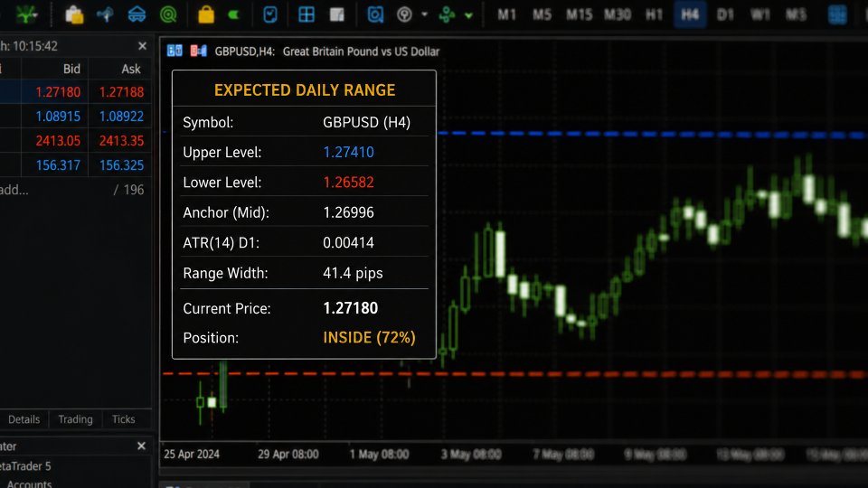
Task: Click Accounts item in Navigator
Action: point(29,483)
